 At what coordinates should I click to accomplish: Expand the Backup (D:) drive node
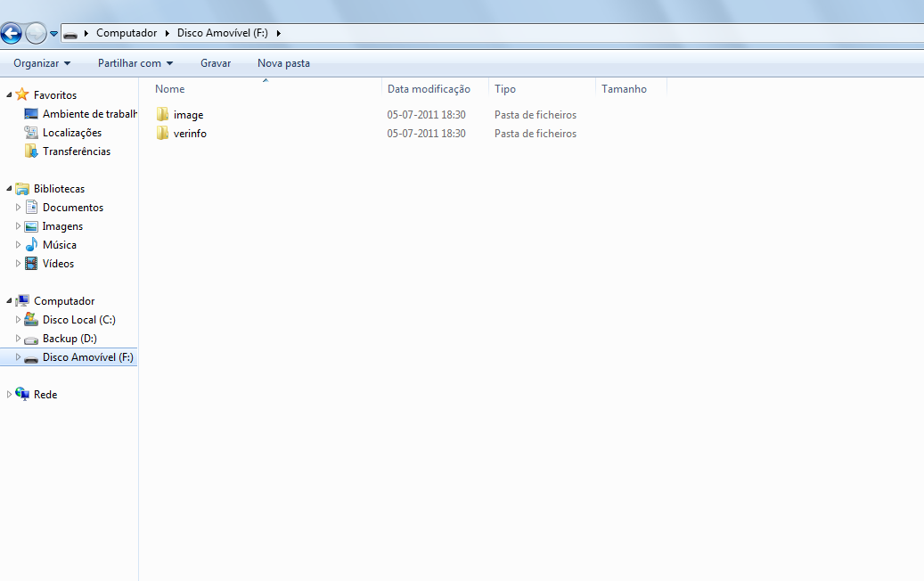coord(18,339)
